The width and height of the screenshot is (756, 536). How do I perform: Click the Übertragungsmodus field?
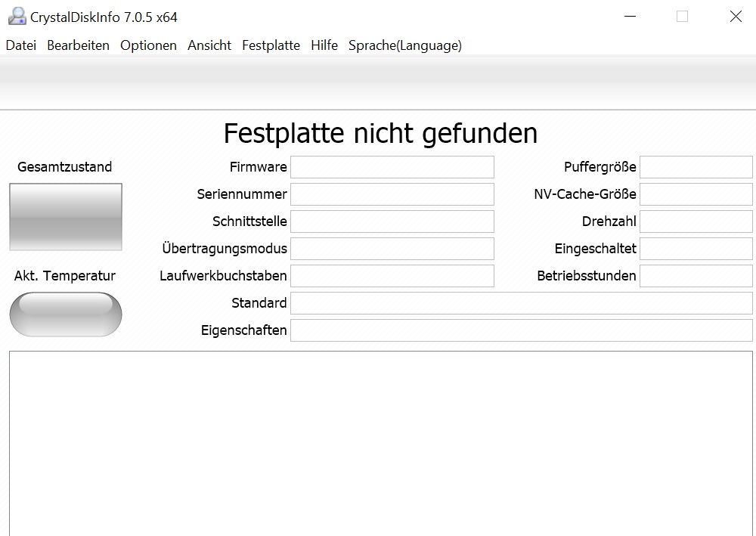point(392,249)
